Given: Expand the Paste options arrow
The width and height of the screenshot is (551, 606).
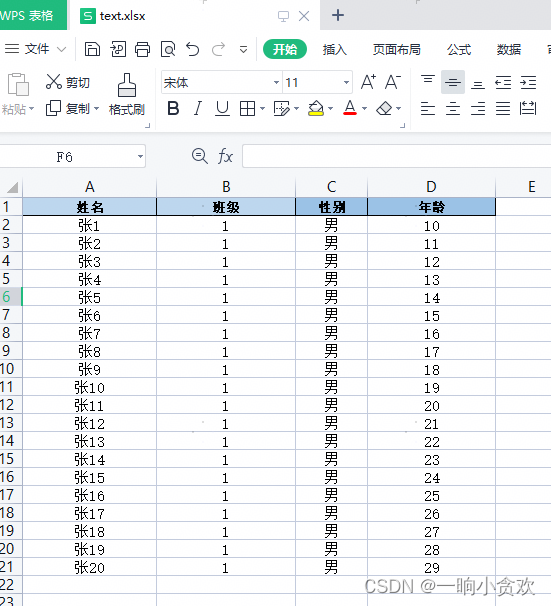Looking at the screenshot, I should click(32, 109).
